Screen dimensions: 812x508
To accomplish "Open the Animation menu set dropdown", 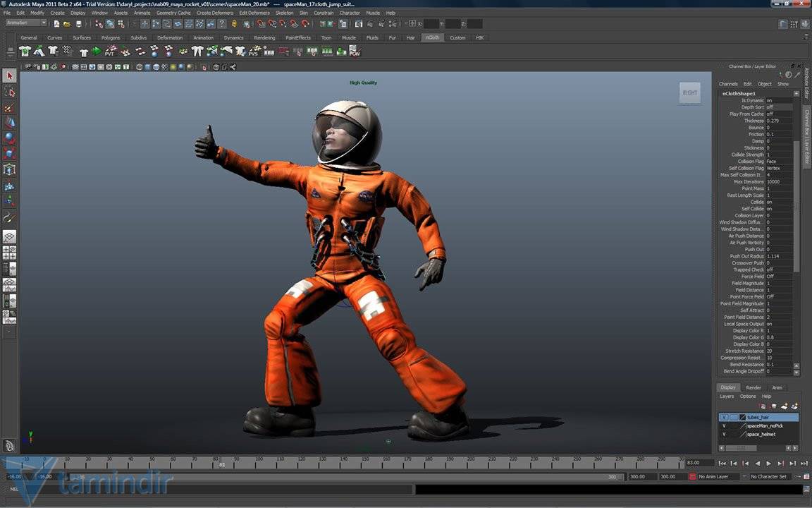I will click(26, 23).
